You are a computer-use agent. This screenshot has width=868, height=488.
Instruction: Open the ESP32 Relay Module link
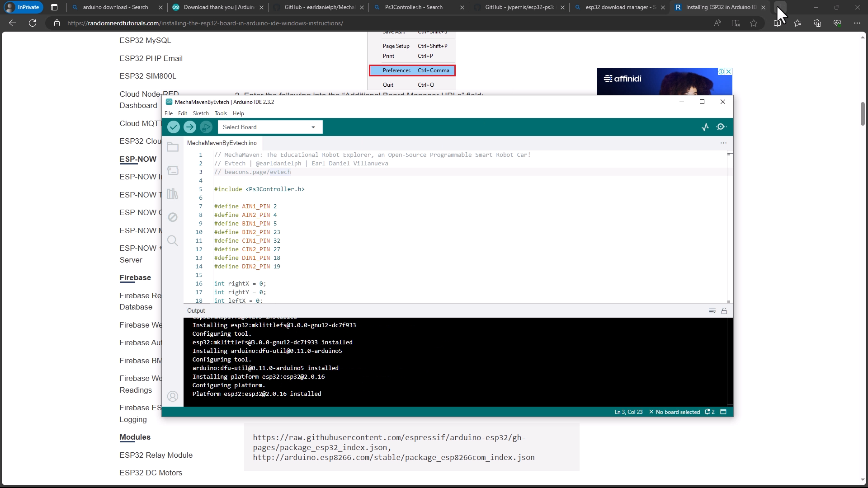(x=156, y=455)
